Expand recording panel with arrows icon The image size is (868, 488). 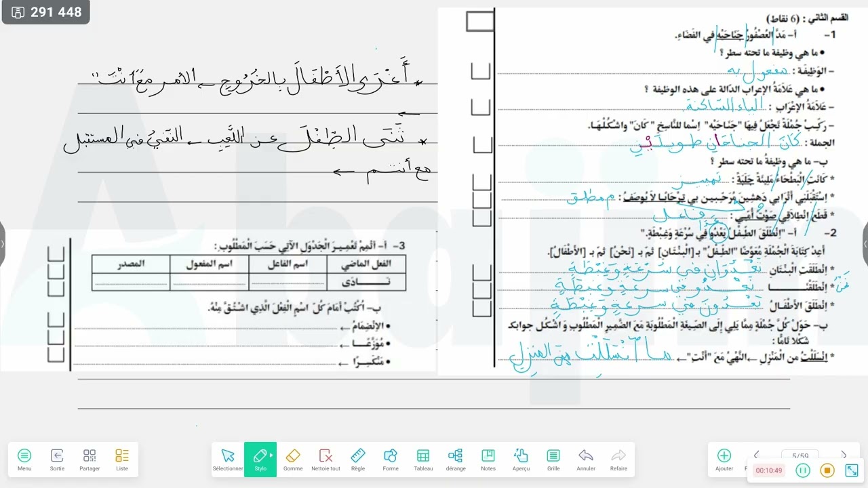852,470
